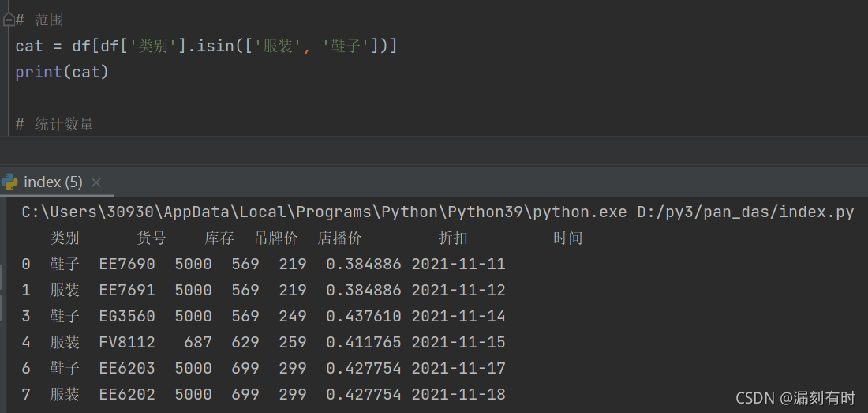Image resolution: width=868 pixels, height=413 pixels.
Task: Click the product code 'EE7690'
Action: (x=127, y=264)
